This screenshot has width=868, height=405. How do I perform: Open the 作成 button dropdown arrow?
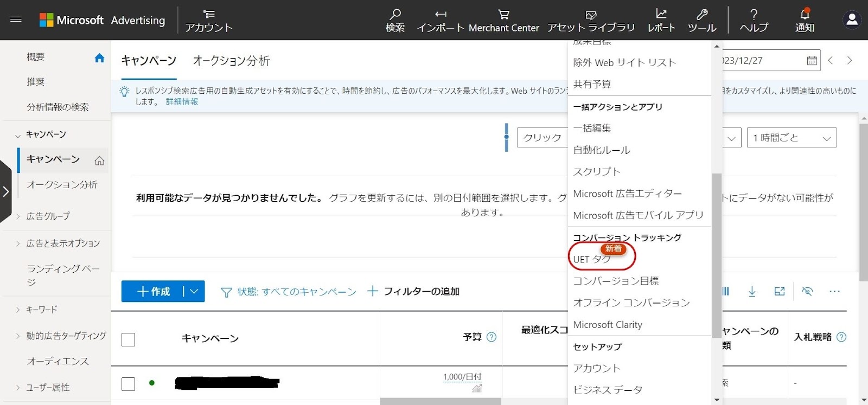(x=194, y=292)
